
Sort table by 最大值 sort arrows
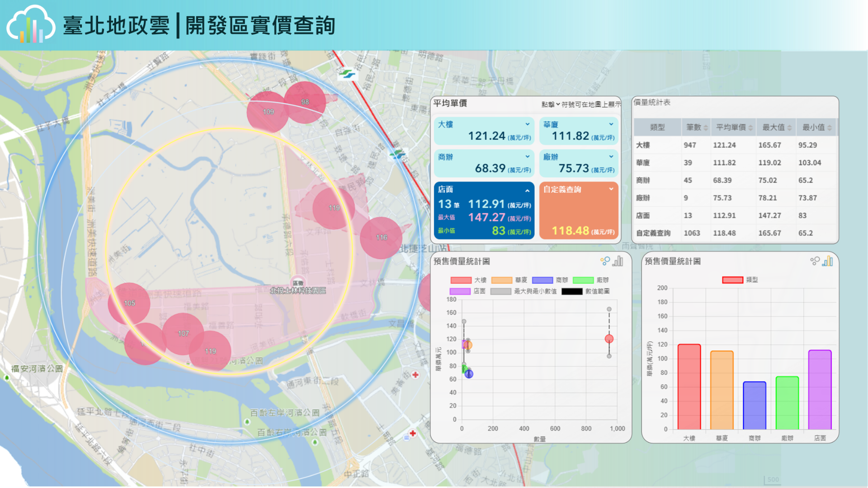pos(789,128)
